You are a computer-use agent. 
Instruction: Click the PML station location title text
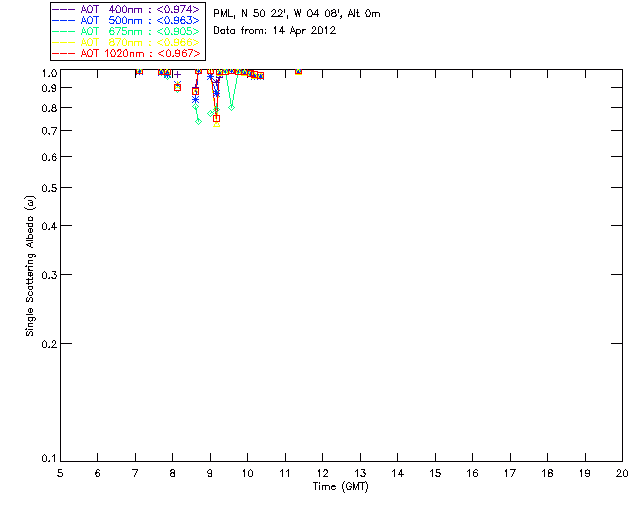pos(297,13)
